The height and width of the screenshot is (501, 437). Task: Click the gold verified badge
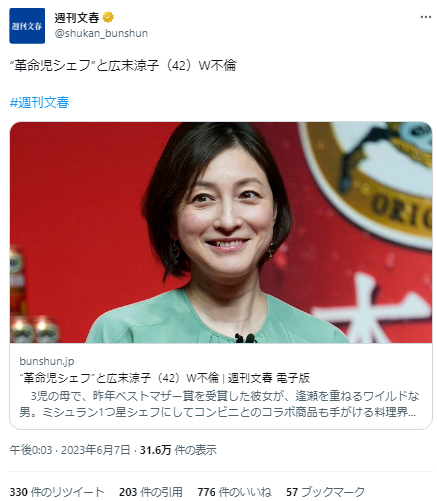[108, 17]
